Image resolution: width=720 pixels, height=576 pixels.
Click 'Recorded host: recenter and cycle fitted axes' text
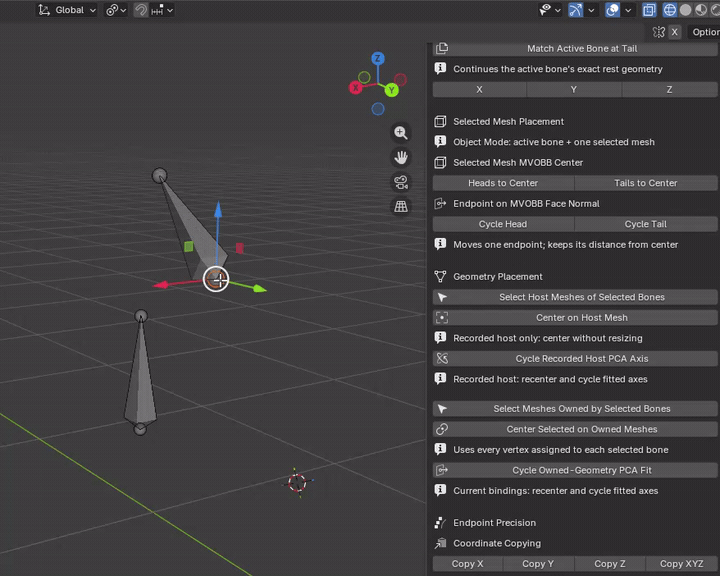click(x=550, y=379)
